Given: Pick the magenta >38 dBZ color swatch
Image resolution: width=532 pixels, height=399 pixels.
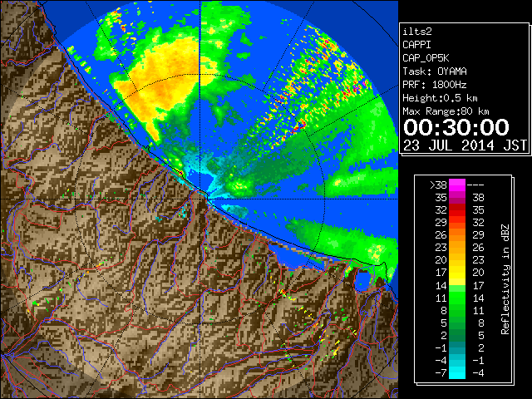Looking at the screenshot, I should (x=457, y=185).
